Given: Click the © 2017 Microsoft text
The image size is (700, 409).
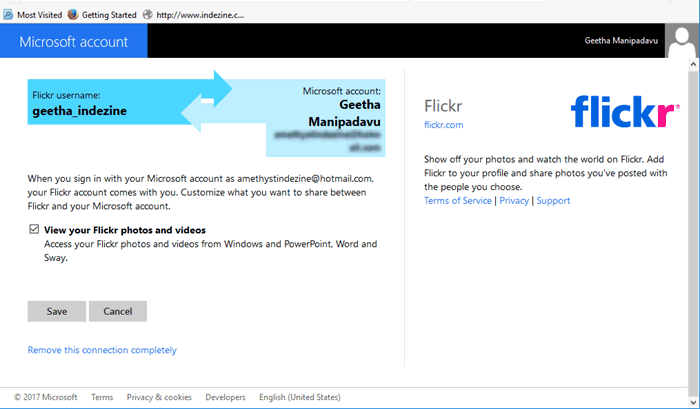Looking at the screenshot, I should [46, 397].
